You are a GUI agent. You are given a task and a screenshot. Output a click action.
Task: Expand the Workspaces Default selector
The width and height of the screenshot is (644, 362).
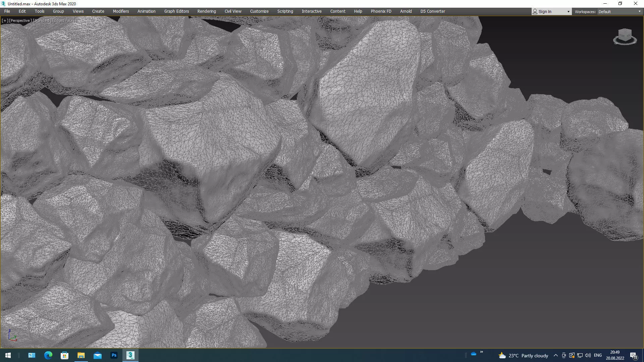tap(619, 11)
